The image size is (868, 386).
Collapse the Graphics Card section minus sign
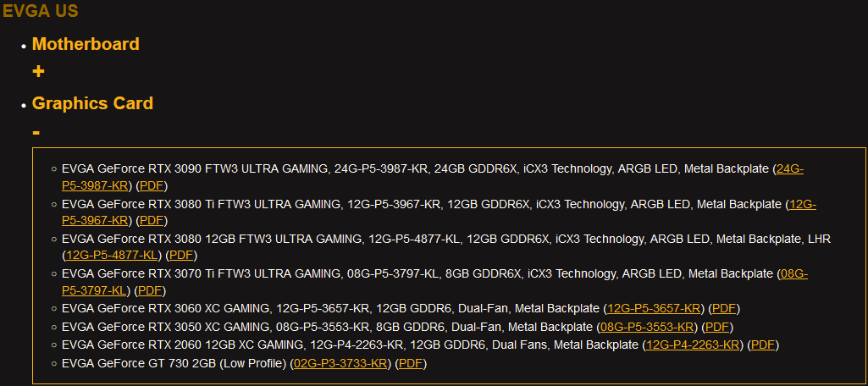click(x=36, y=132)
